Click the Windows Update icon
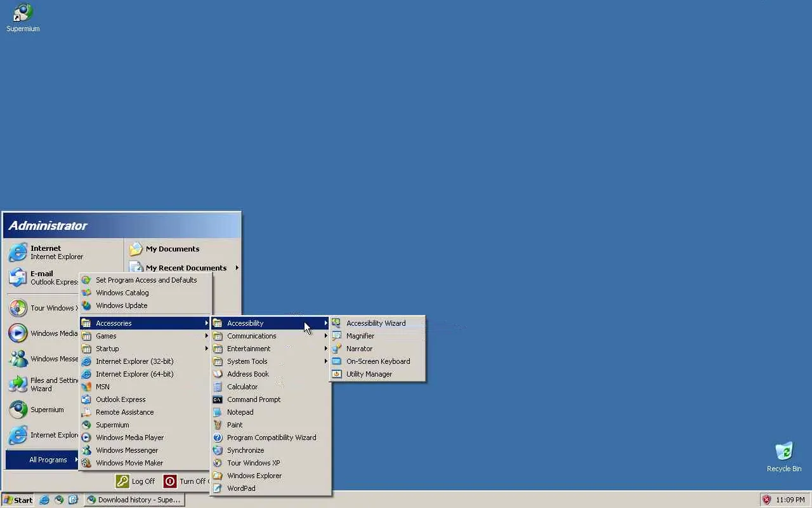 coord(86,305)
